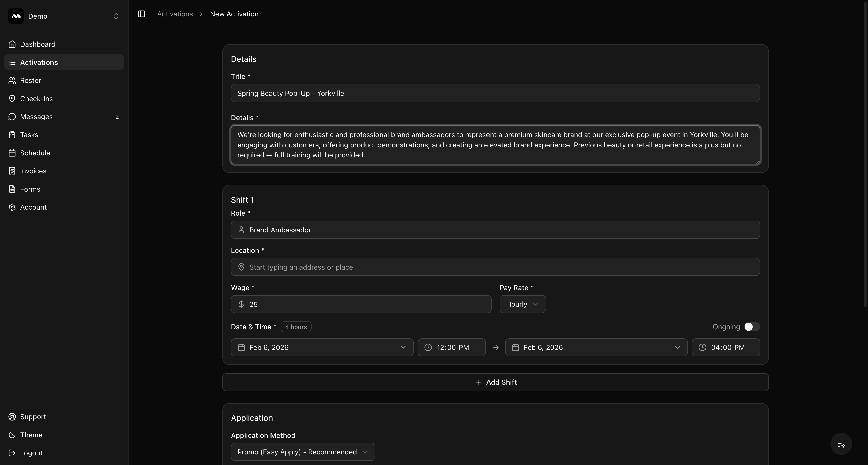Click the floating list-edit icon button

(841, 444)
